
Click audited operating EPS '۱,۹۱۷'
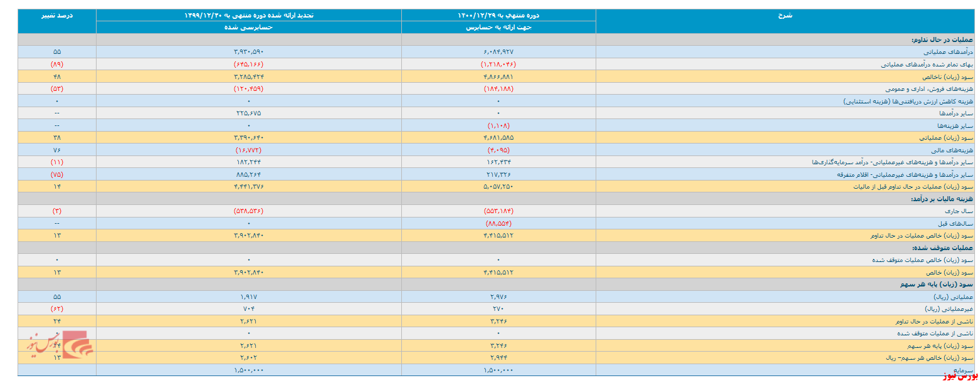(249, 297)
